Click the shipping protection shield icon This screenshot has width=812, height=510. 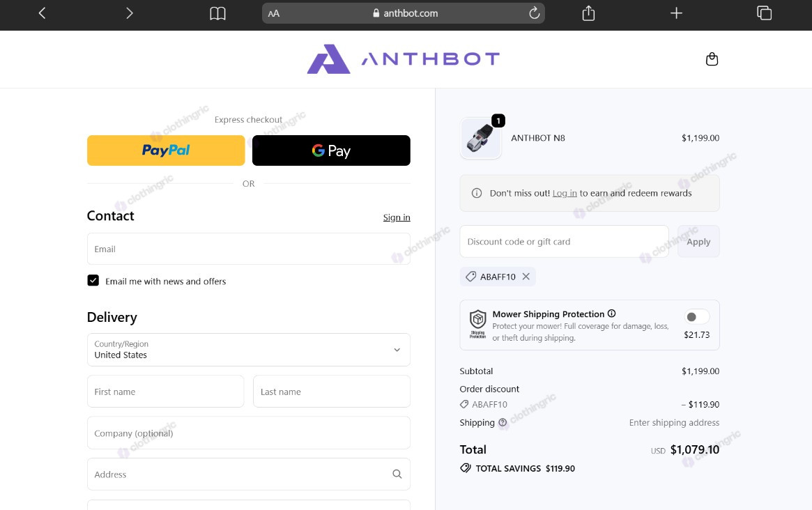(477, 324)
